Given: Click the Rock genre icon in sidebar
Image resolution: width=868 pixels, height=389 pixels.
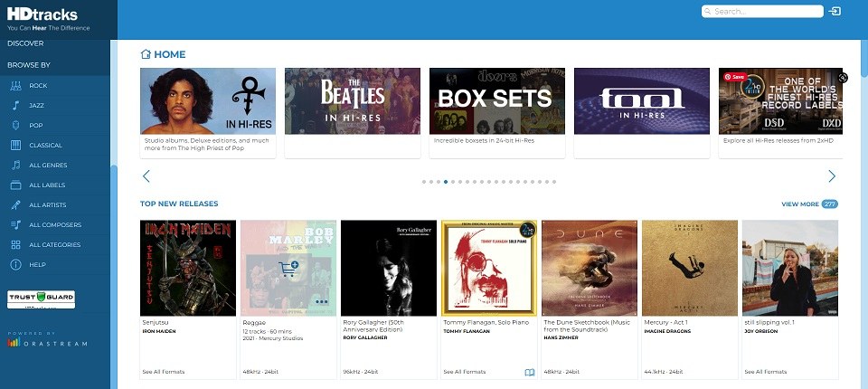Looking at the screenshot, I should pyautogui.click(x=16, y=85).
